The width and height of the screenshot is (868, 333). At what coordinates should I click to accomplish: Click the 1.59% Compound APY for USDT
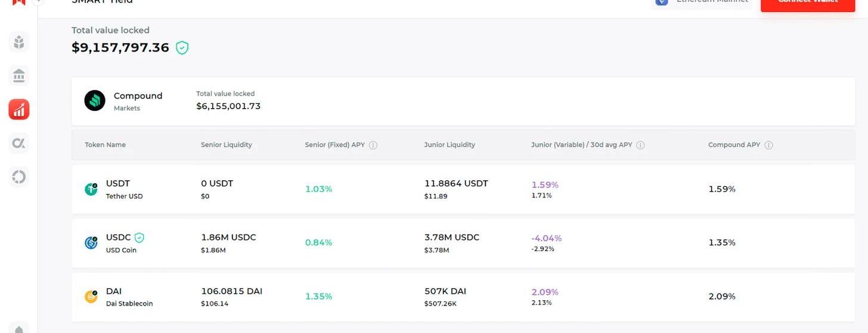722,189
